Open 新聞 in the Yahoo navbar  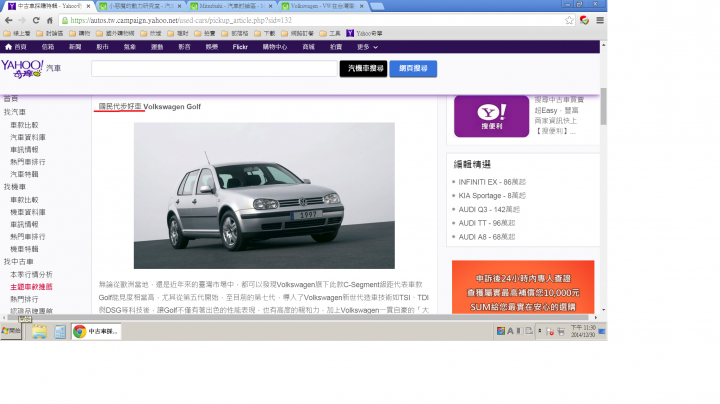[x=75, y=47]
